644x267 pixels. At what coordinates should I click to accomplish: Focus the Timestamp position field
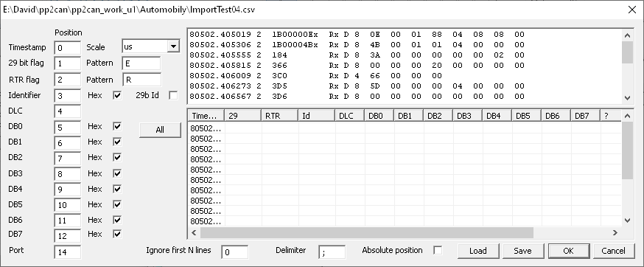[67, 48]
